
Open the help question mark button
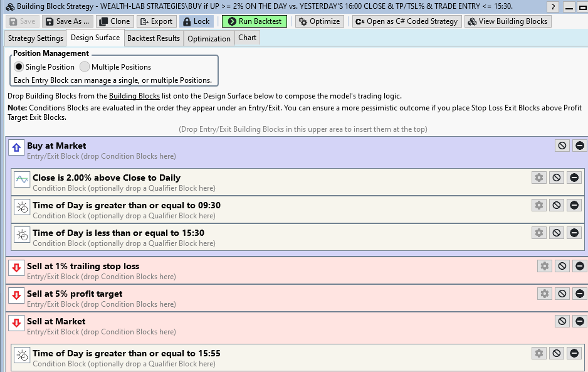pos(553,7)
